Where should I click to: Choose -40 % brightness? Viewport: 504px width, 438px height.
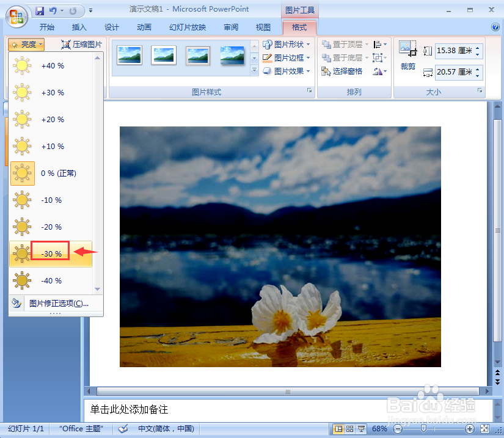tap(51, 280)
